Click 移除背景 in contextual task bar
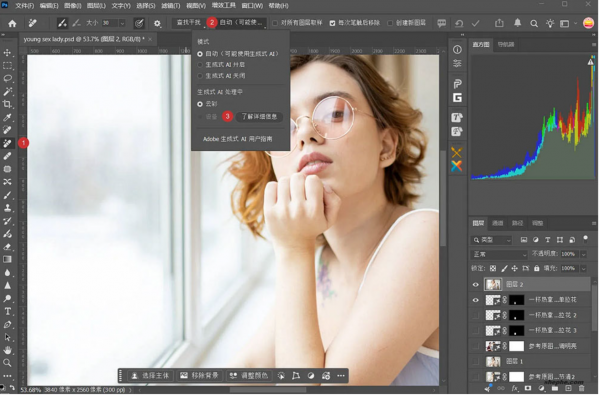The height and width of the screenshot is (395, 600). click(199, 376)
